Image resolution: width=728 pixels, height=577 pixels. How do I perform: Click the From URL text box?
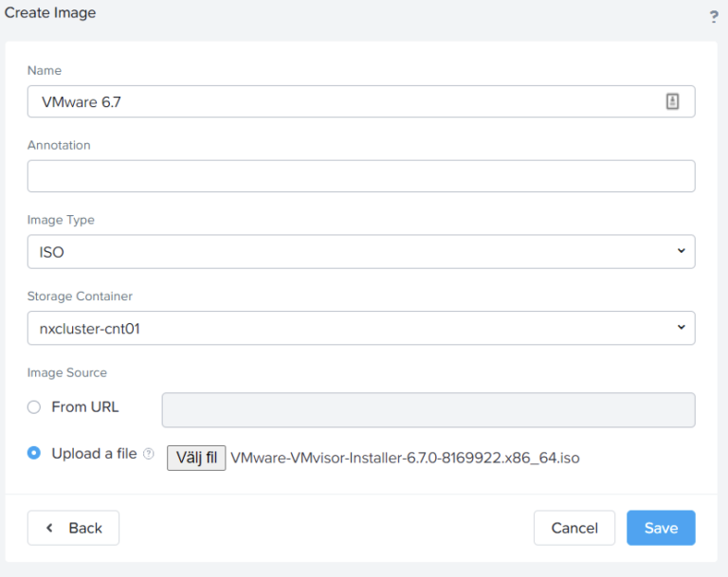428,410
